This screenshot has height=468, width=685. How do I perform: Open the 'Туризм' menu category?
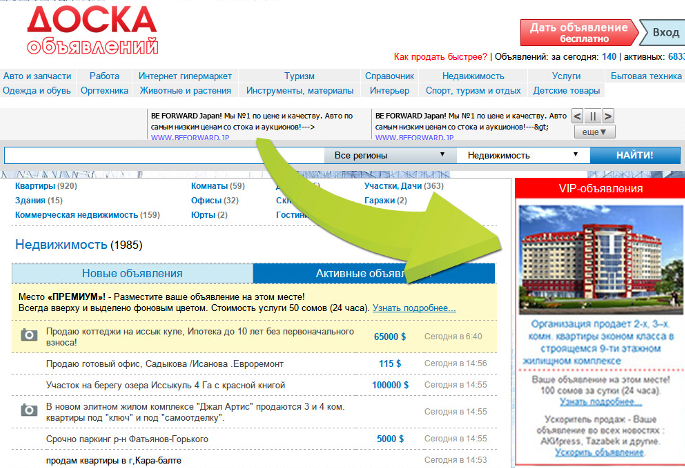[x=298, y=76]
